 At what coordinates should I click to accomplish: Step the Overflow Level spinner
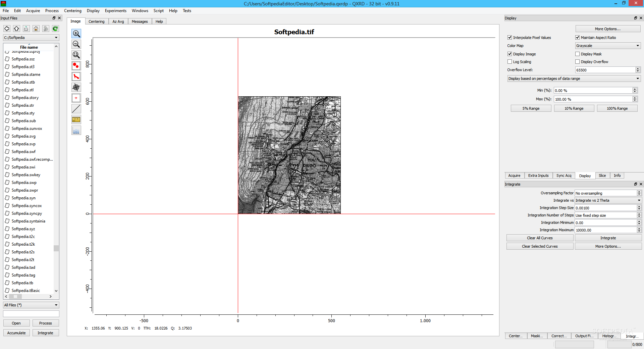click(638, 70)
